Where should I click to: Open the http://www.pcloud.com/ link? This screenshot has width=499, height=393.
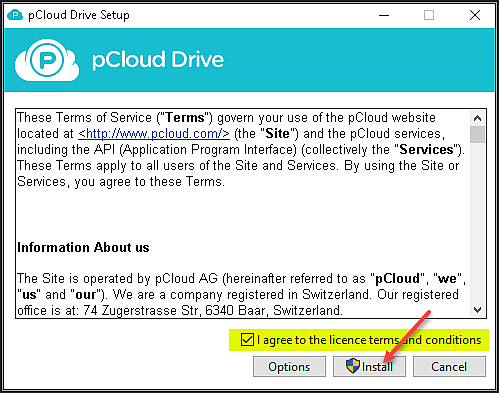[x=154, y=134]
